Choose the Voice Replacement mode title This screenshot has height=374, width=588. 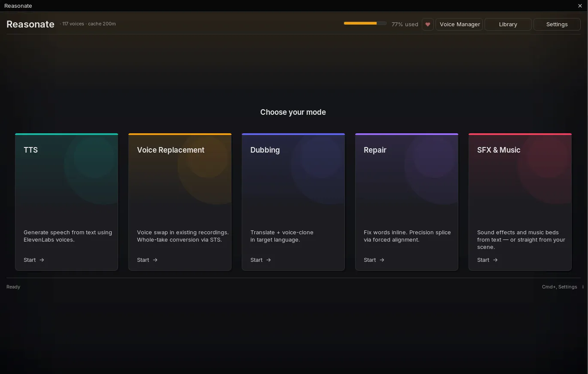tap(171, 150)
